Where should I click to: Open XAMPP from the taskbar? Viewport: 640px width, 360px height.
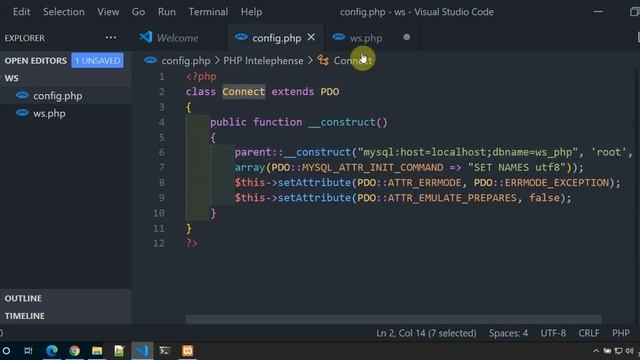coord(187,351)
